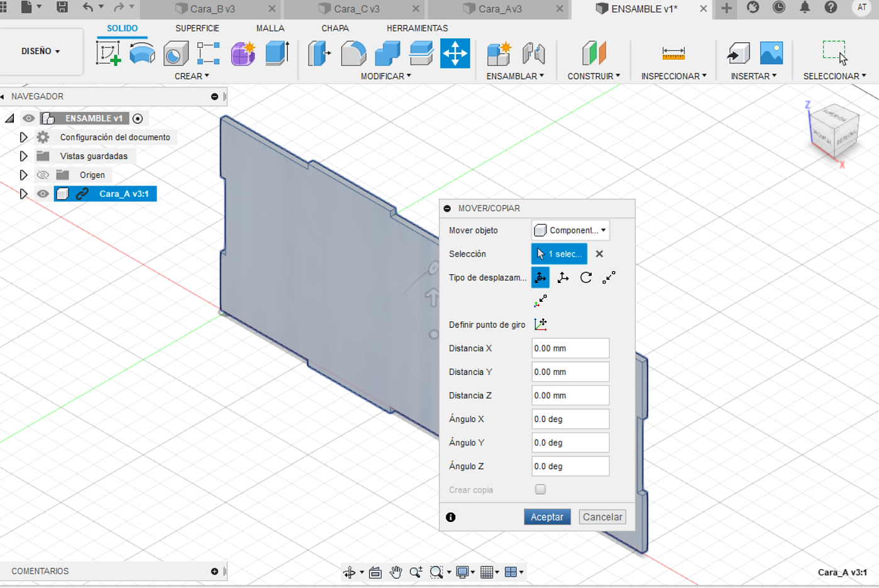Switch to the CHAPA tab
This screenshot has height=588, width=879.
[x=335, y=28]
